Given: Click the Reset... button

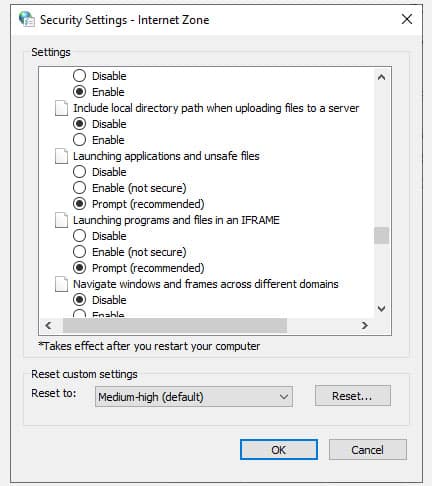Looking at the screenshot, I should coord(353,396).
